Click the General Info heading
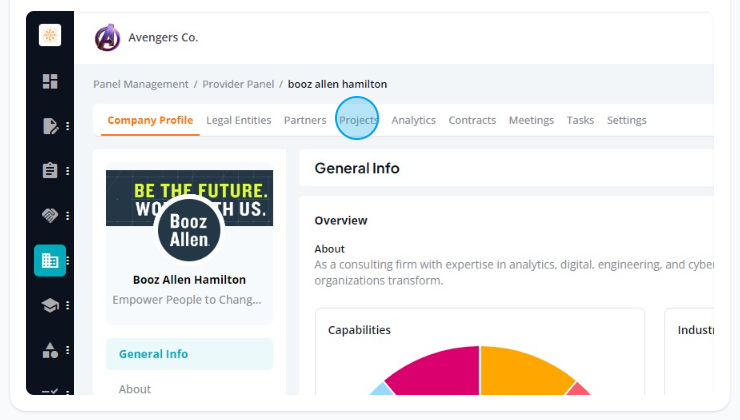Image resolution: width=740 pixels, height=420 pixels. (357, 168)
